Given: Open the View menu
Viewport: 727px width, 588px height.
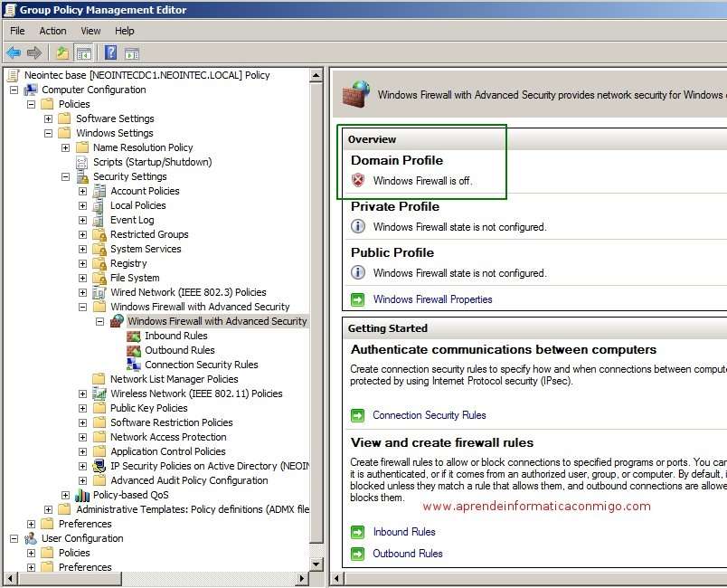Looking at the screenshot, I should (x=90, y=31).
